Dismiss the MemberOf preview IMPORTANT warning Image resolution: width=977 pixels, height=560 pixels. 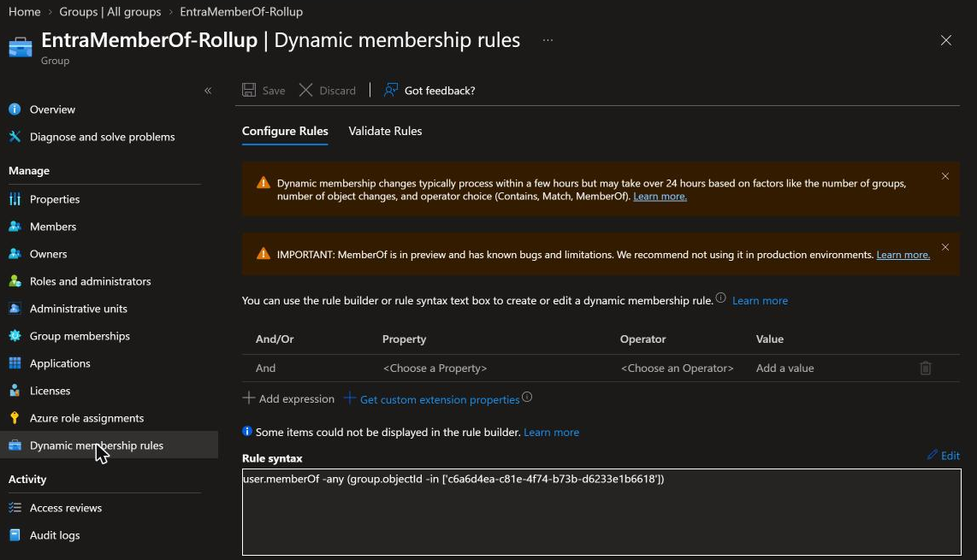click(x=945, y=247)
